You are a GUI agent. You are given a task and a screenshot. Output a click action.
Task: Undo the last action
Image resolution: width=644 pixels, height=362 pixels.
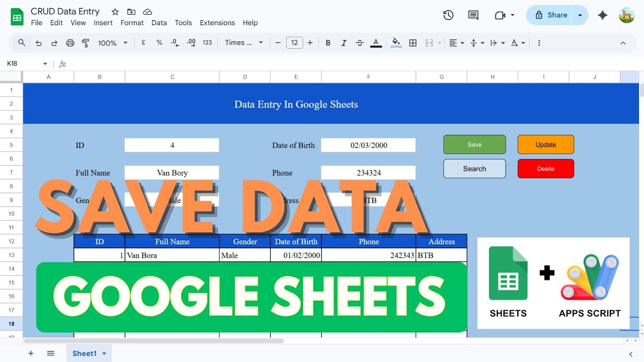pyautogui.click(x=39, y=43)
